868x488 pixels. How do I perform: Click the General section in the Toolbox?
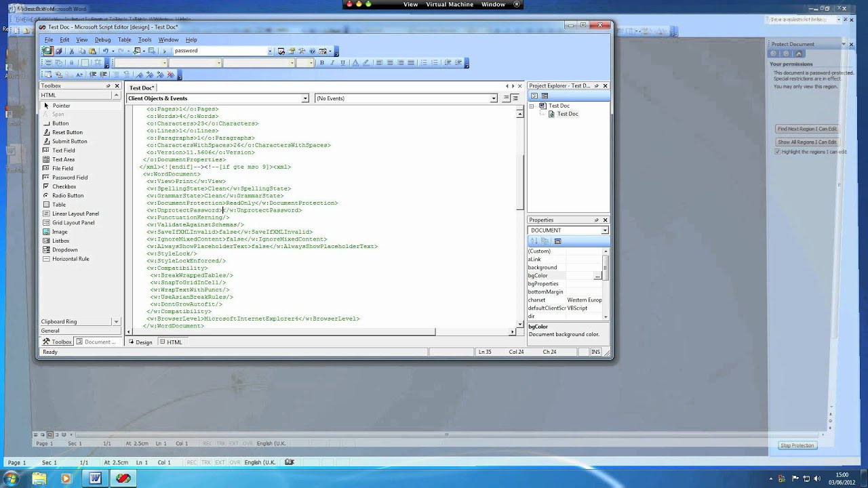click(80, 331)
